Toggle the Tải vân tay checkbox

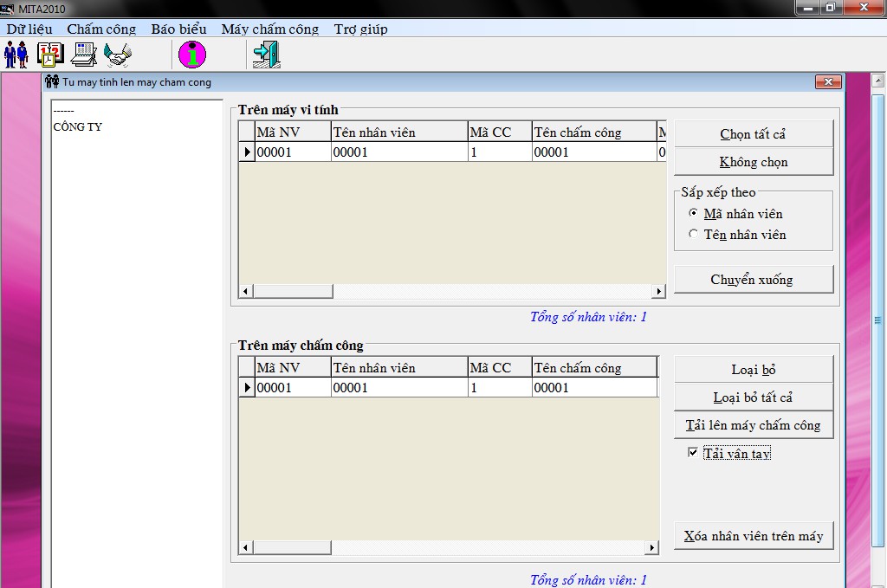pos(692,452)
